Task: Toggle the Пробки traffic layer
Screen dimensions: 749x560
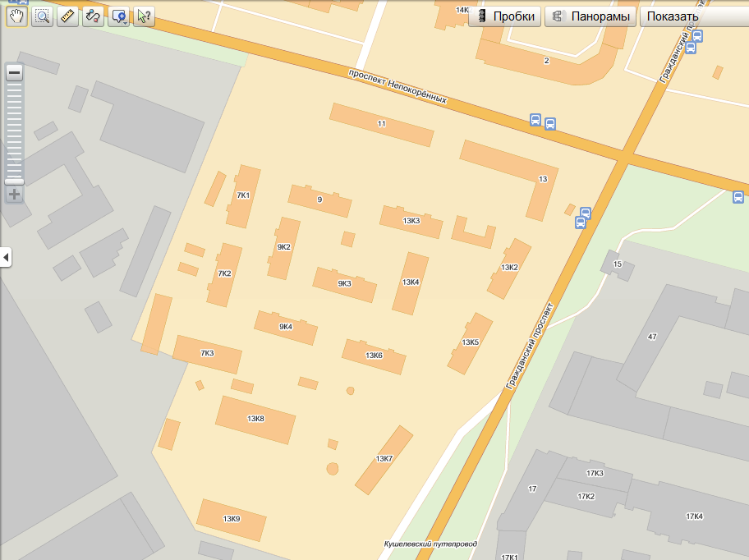Action: coord(505,16)
